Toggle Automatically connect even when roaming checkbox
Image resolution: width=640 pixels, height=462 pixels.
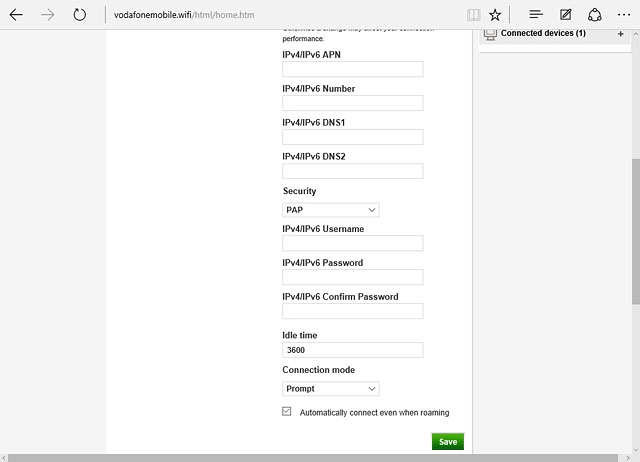point(287,412)
